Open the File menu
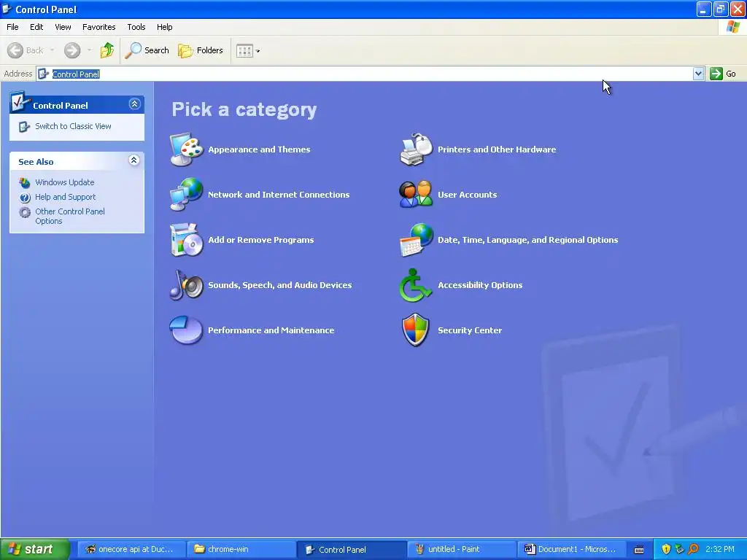747x560 pixels. (x=12, y=27)
